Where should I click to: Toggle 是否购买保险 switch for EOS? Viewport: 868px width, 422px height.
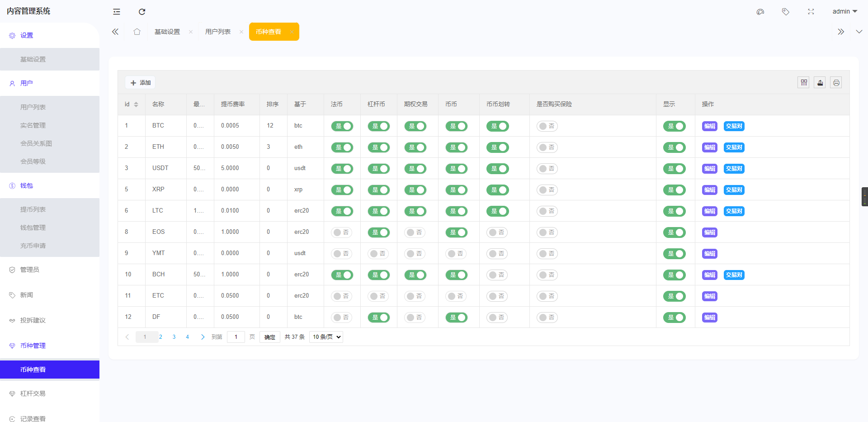pyautogui.click(x=547, y=232)
